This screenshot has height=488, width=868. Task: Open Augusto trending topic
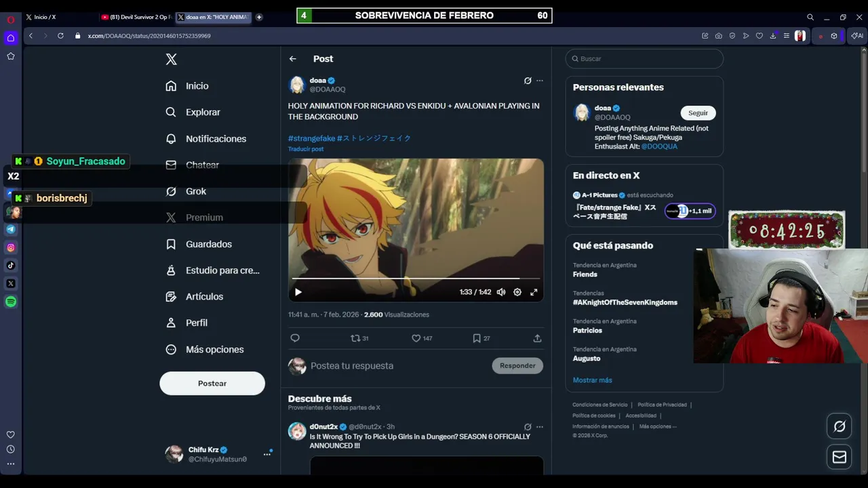pyautogui.click(x=587, y=359)
